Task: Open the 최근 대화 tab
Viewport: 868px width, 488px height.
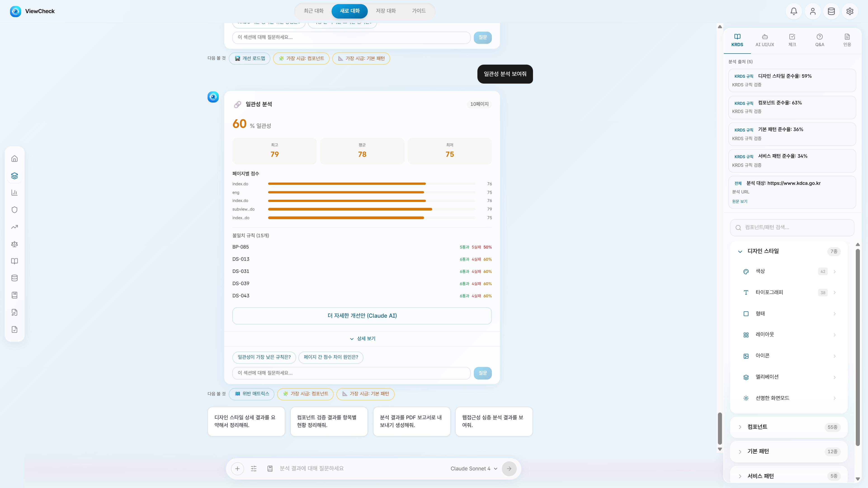Action: click(314, 11)
